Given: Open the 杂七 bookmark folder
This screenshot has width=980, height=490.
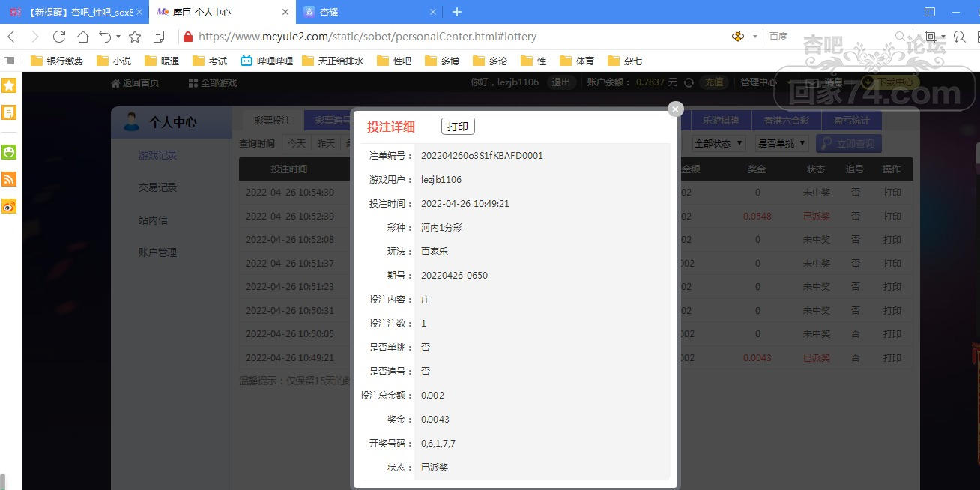Looking at the screenshot, I should (x=625, y=61).
